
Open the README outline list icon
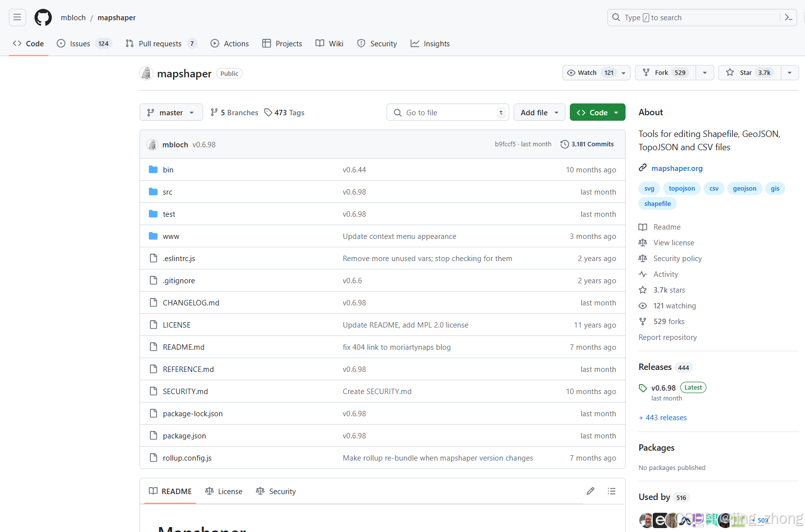pyautogui.click(x=612, y=491)
